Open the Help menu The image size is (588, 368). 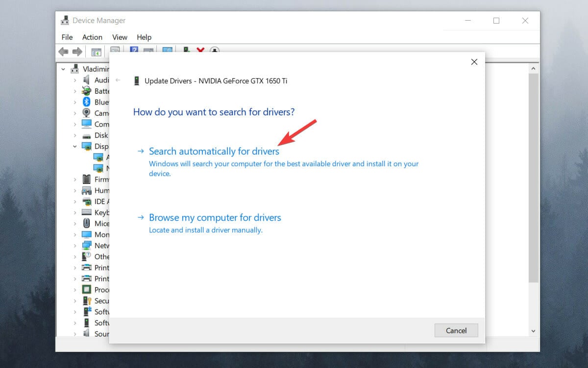click(x=144, y=37)
